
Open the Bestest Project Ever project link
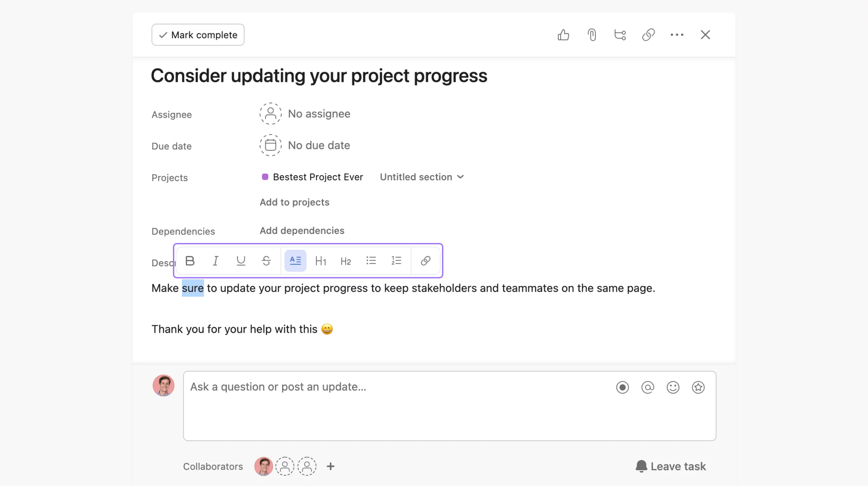[317, 177]
